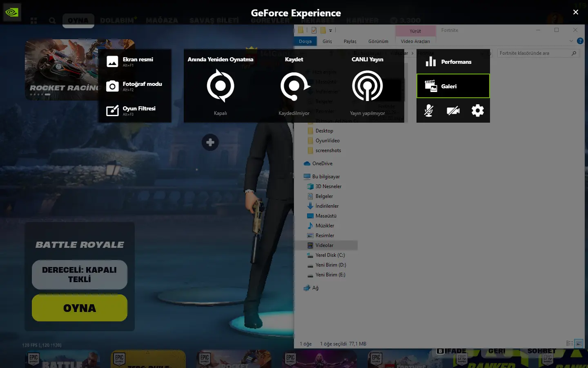This screenshot has width=588, height=368.
Task: Click the Yerel Disk (C:) drive icon
Action: 310,255
